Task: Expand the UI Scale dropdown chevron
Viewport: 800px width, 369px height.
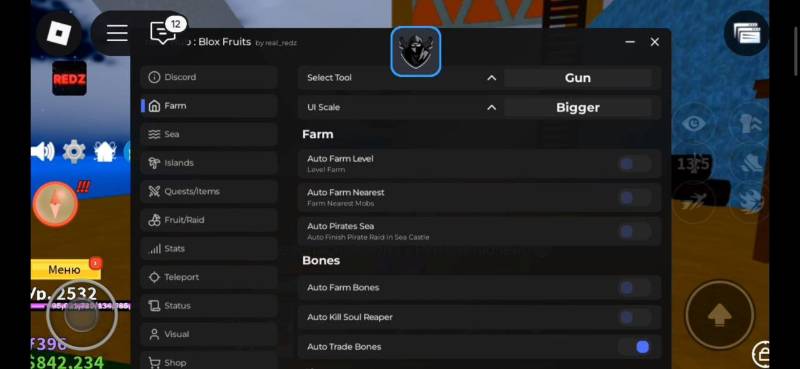Action: [491, 107]
